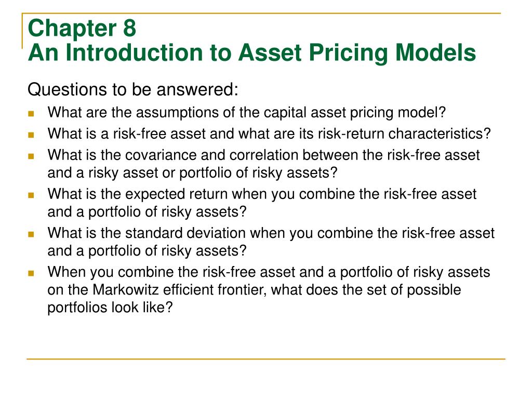Select the line ending "risk-return characteristics?"

[269, 134]
